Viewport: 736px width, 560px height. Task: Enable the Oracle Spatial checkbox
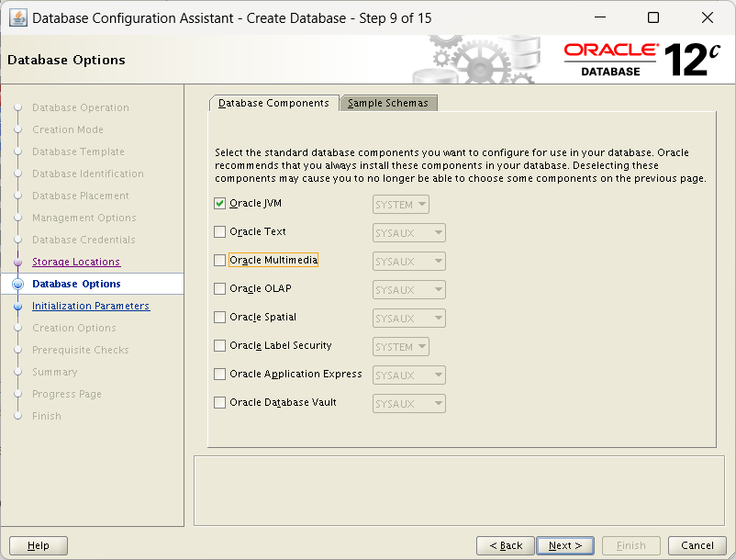click(x=219, y=318)
